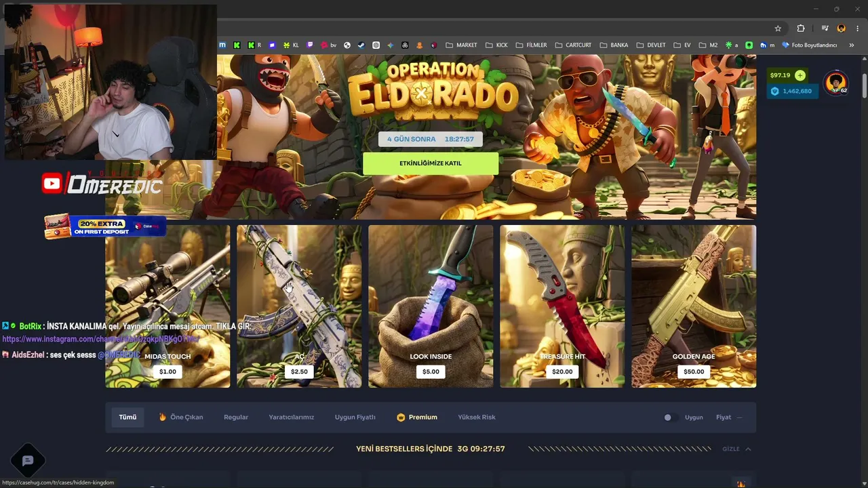
Task: Open the LOOK INSIDE case
Action: 431,306
